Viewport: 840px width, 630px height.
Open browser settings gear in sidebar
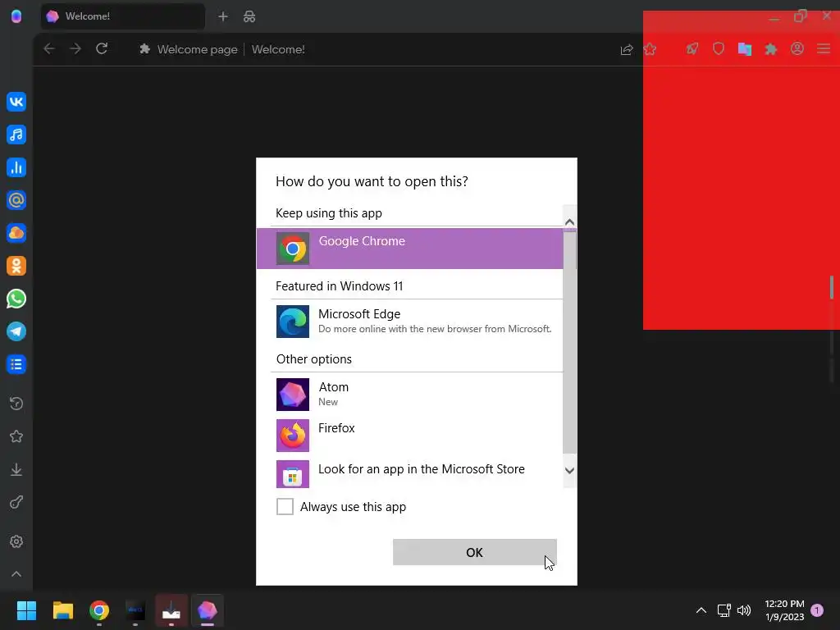[x=16, y=541]
